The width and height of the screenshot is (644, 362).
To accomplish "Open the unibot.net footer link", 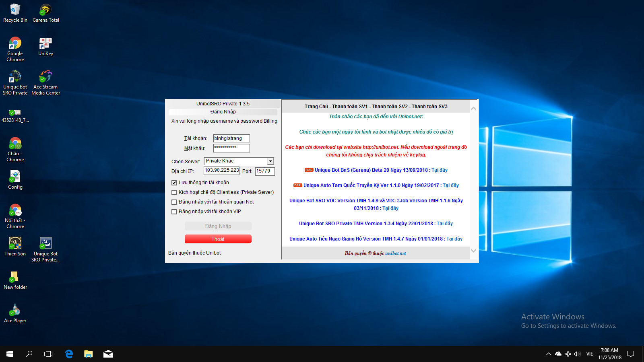I will point(395,253).
